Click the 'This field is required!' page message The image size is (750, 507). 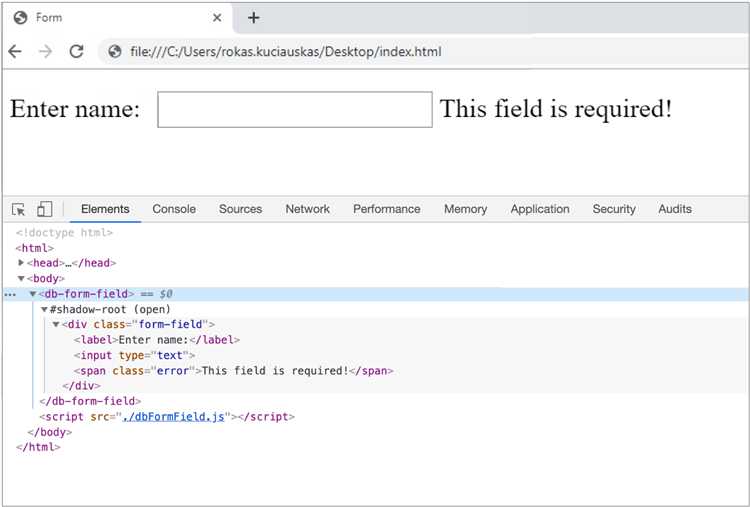coord(556,109)
